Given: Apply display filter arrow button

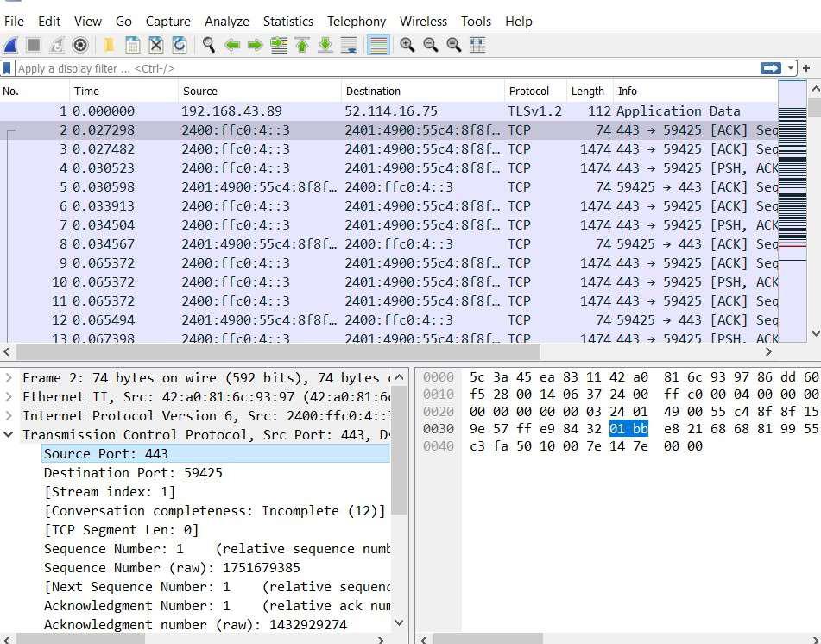Looking at the screenshot, I should (770, 68).
